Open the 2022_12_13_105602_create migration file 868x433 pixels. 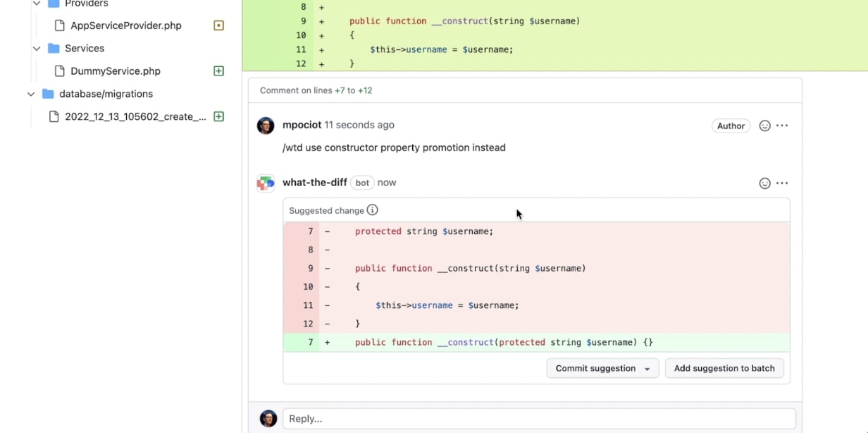(x=135, y=117)
